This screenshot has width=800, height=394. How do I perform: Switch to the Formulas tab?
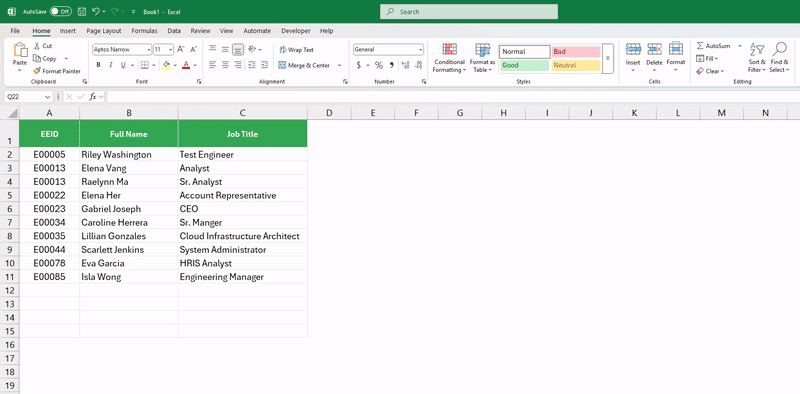(144, 31)
